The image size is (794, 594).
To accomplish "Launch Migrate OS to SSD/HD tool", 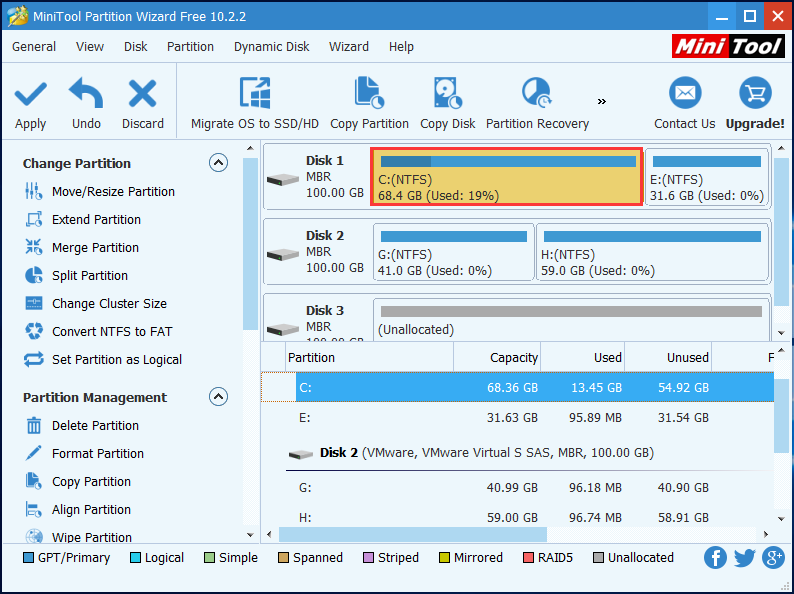I will pos(255,104).
